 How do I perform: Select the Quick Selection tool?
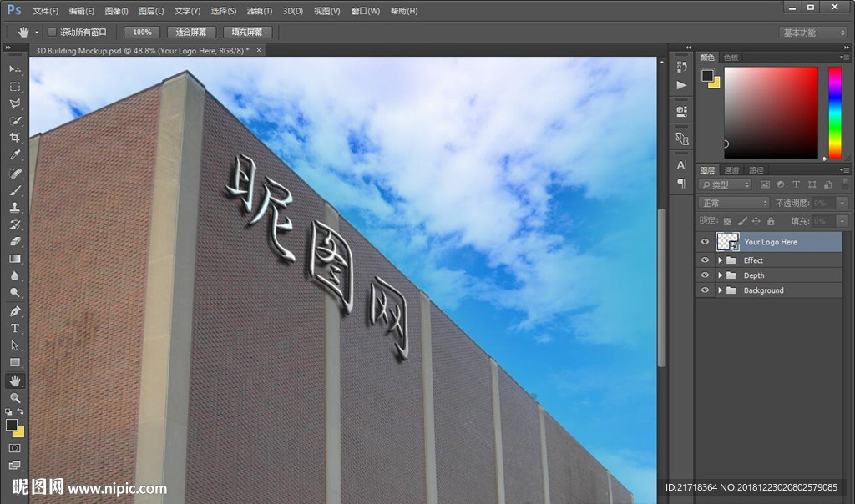click(15, 120)
